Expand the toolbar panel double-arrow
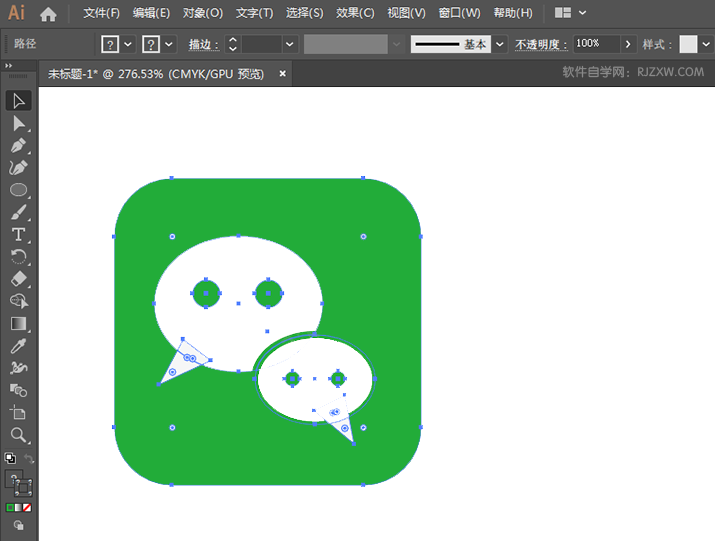 [x=9, y=64]
